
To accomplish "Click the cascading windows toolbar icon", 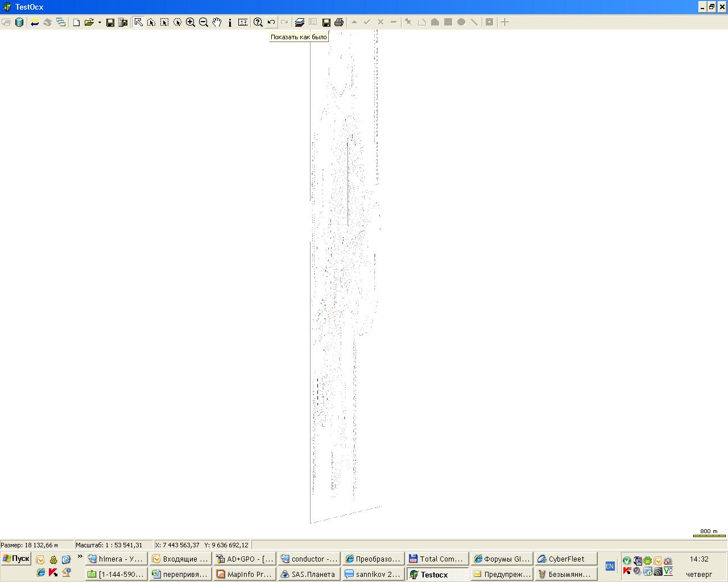I will [61, 22].
